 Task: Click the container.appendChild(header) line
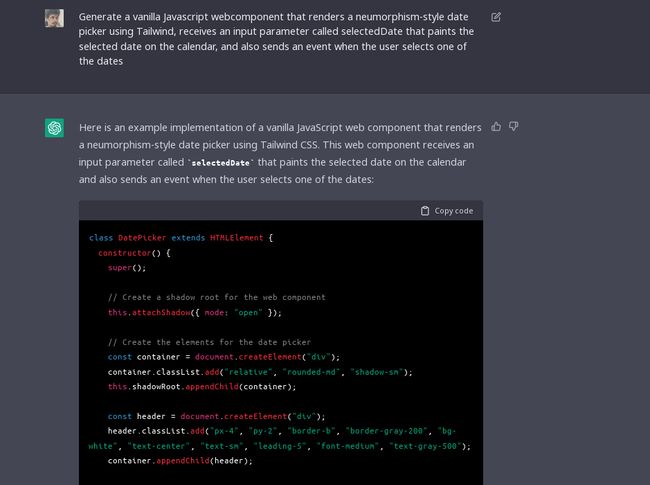click(180, 460)
